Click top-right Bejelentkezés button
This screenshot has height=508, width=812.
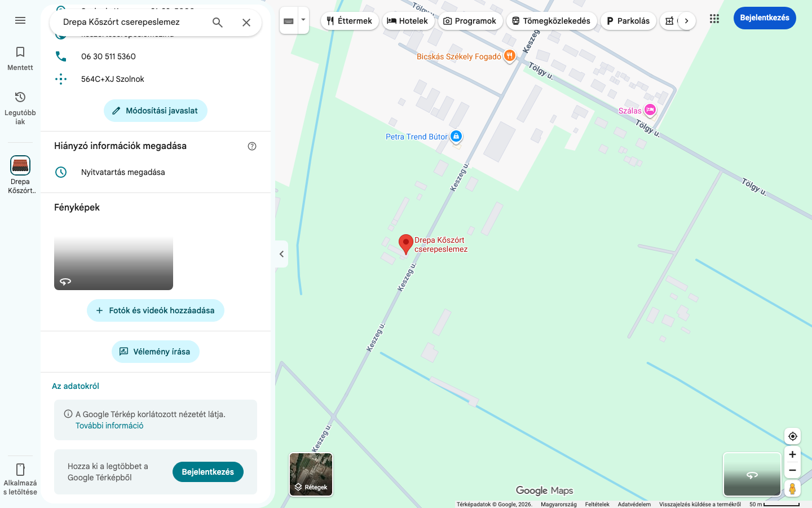(765, 18)
